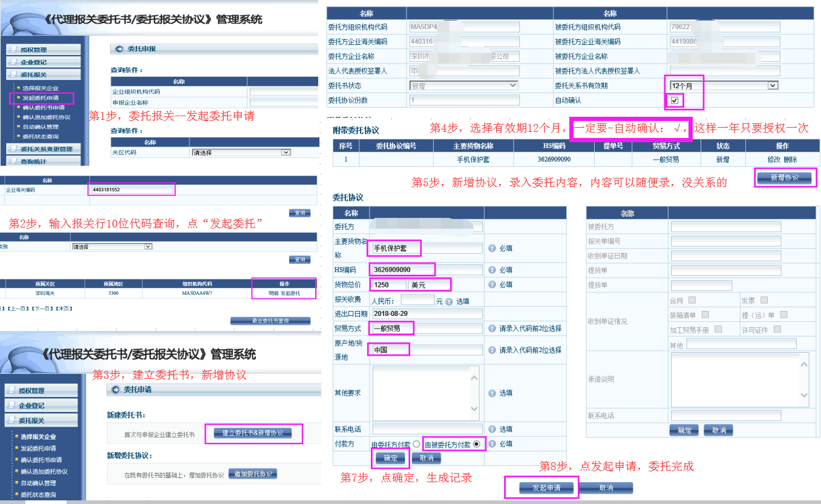Open 查询统计 menu

pos(43,162)
